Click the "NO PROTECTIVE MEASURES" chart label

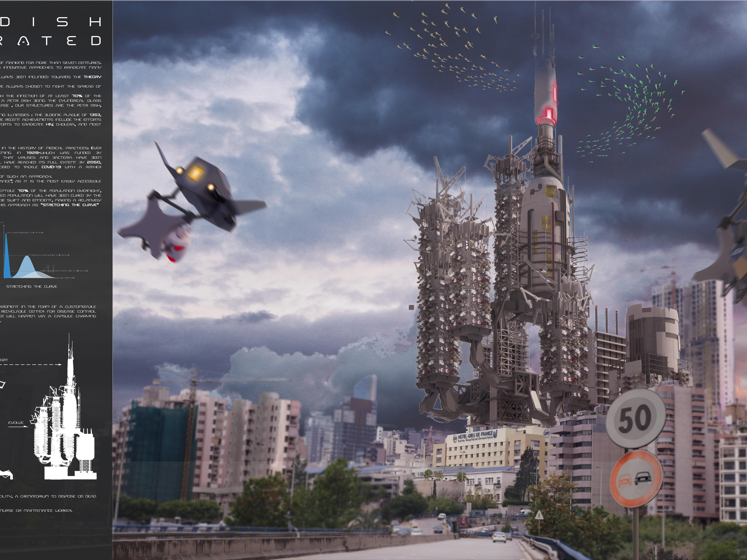pos(48,255)
